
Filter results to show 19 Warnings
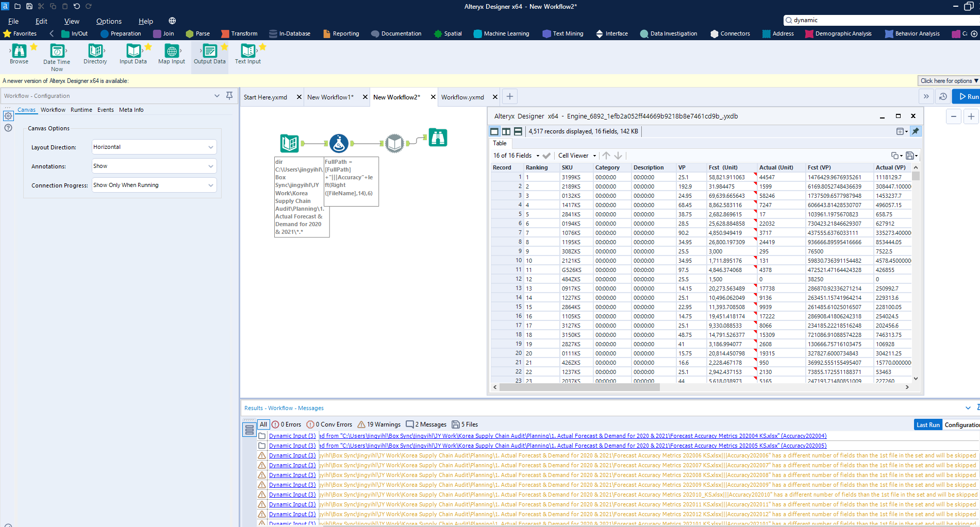(x=379, y=424)
